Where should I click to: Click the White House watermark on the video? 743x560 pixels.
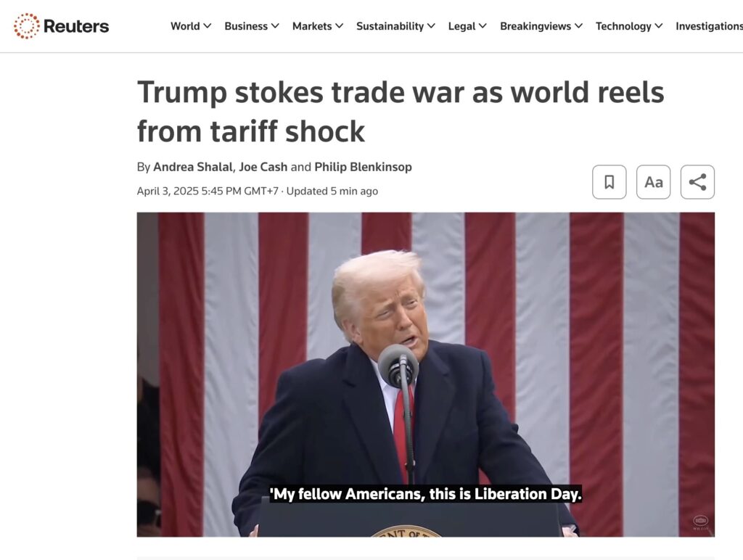(x=701, y=522)
